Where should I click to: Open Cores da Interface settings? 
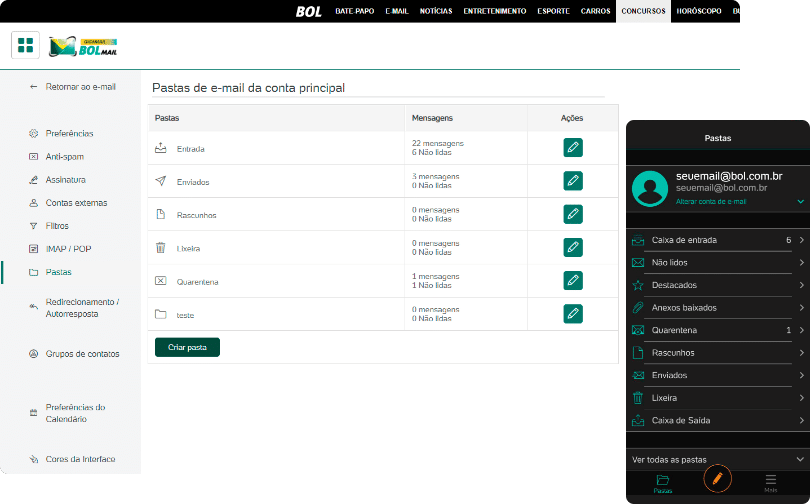(x=80, y=459)
